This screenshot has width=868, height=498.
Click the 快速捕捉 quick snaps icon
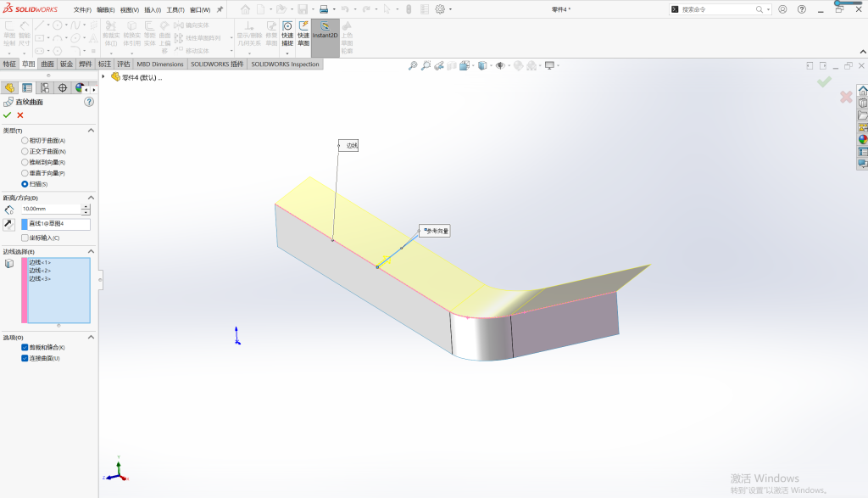pyautogui.click(x=287, y=34)
